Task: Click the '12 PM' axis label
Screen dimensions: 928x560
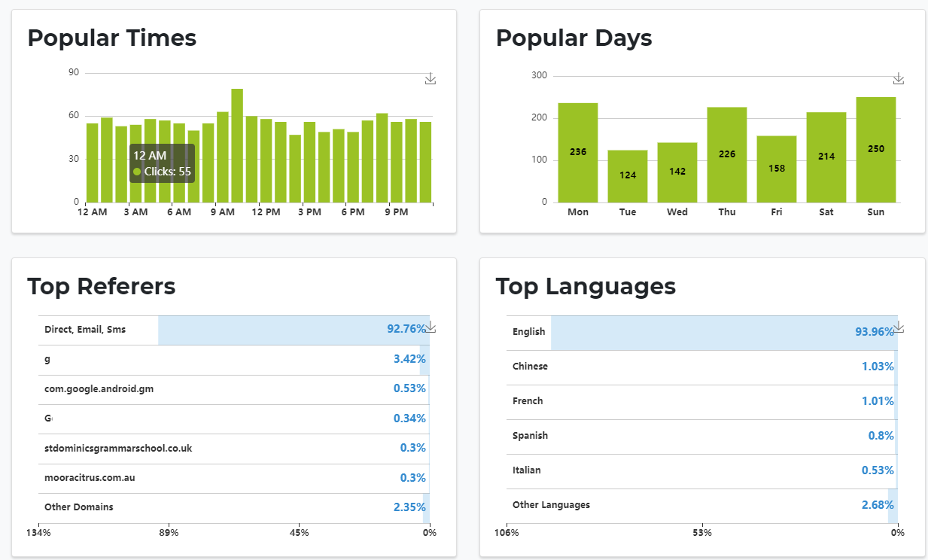Action: click(266, 212)
